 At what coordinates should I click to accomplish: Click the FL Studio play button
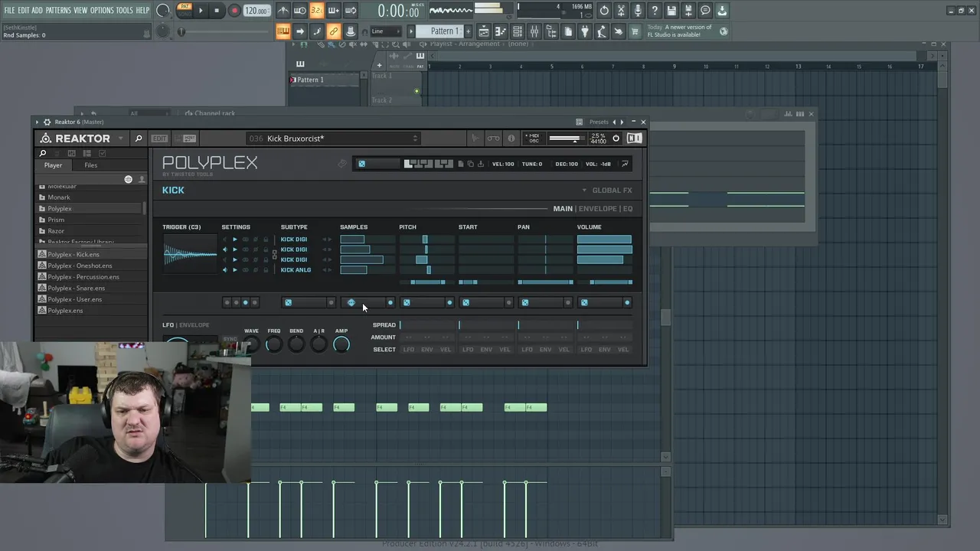tap(201, 11)
